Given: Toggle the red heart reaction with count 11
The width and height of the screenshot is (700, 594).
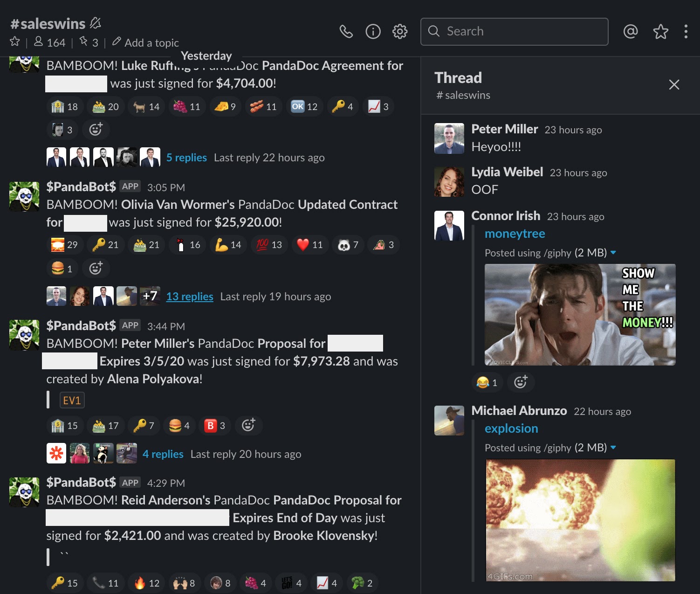Looking at the screenshot, I should [x=309, y=245].
